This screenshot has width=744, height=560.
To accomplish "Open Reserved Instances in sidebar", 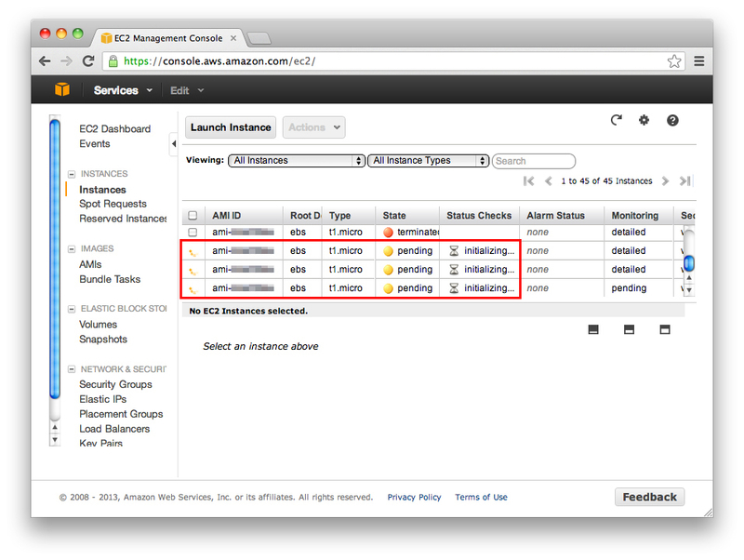I will click(123, 219).
